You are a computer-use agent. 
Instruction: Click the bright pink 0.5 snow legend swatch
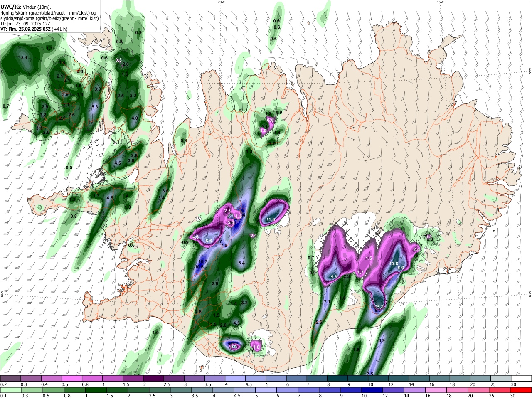72,378
